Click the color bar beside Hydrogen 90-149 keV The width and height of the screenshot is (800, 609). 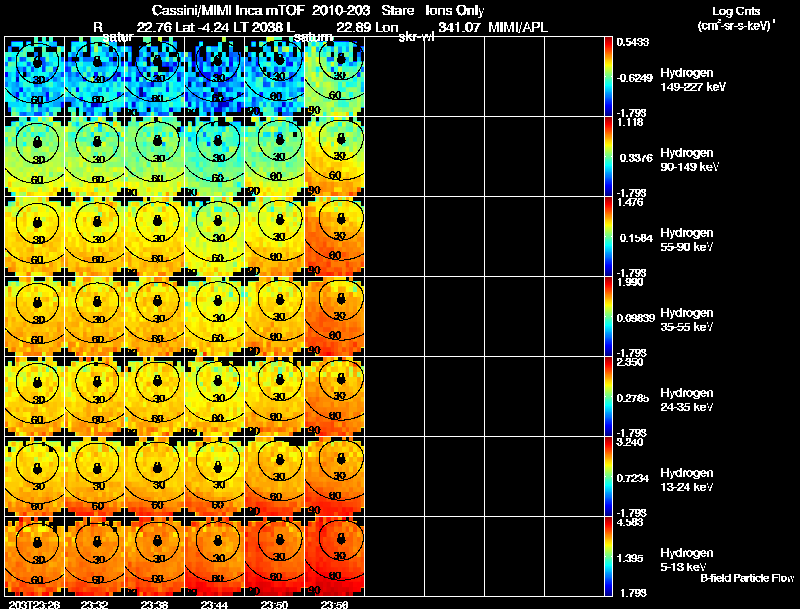click(608, 157)
